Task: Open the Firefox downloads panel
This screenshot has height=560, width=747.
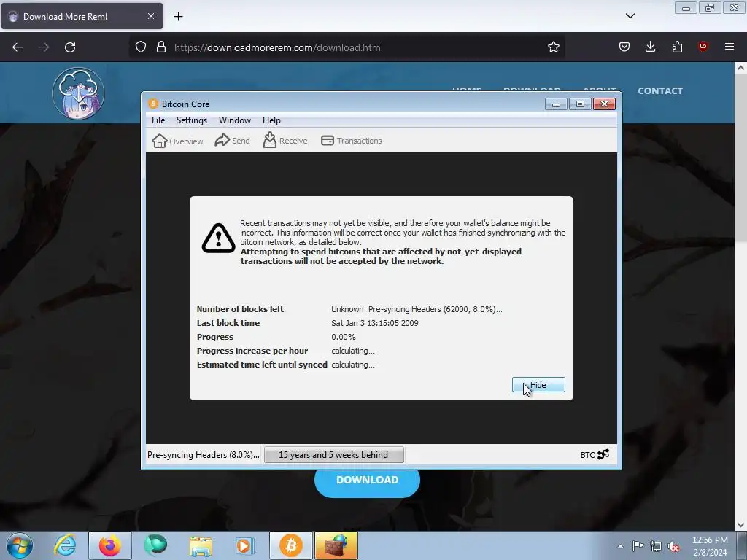Action: pyautogui.click(x=650, y=47)
